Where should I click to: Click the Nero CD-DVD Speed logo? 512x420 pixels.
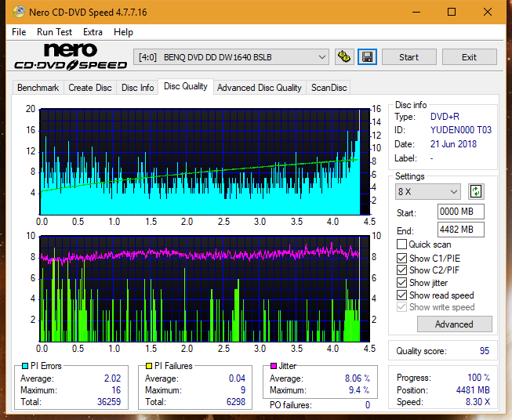click(x=71, y=56)
